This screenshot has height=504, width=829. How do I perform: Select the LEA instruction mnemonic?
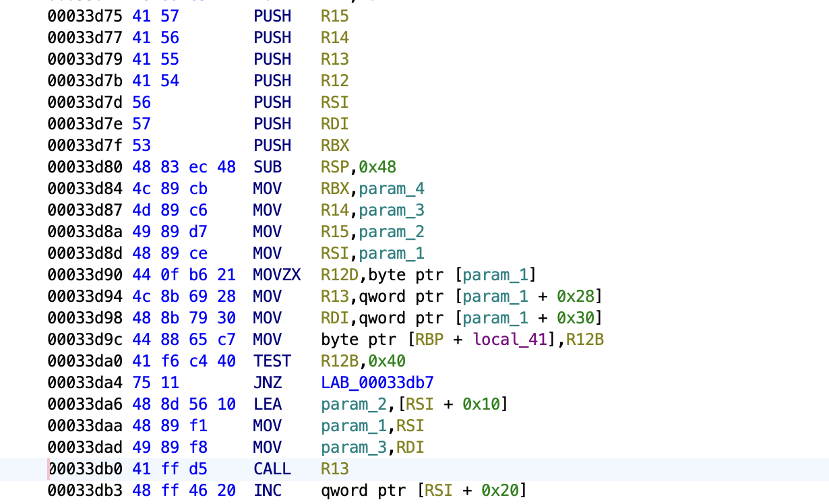[x=268, y=404]
